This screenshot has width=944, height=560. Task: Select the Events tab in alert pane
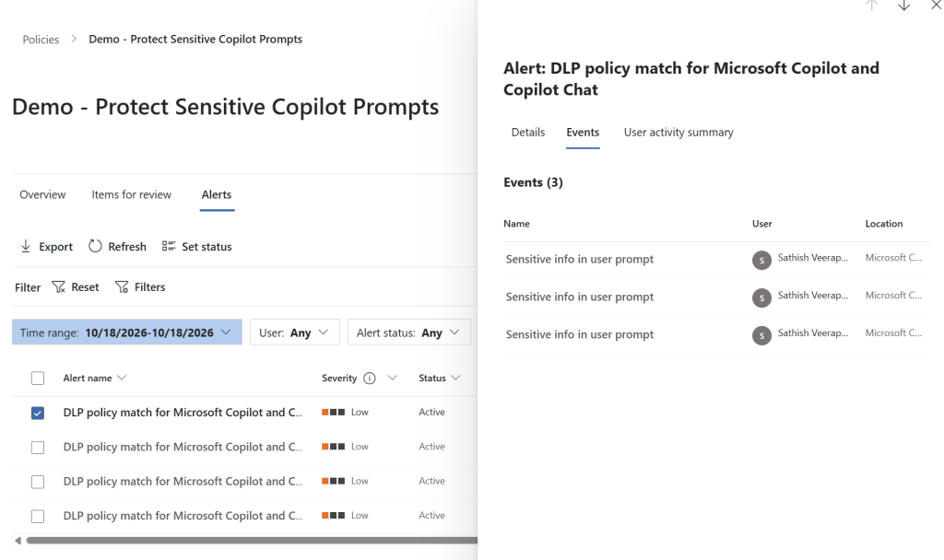[x=583, y=133]
